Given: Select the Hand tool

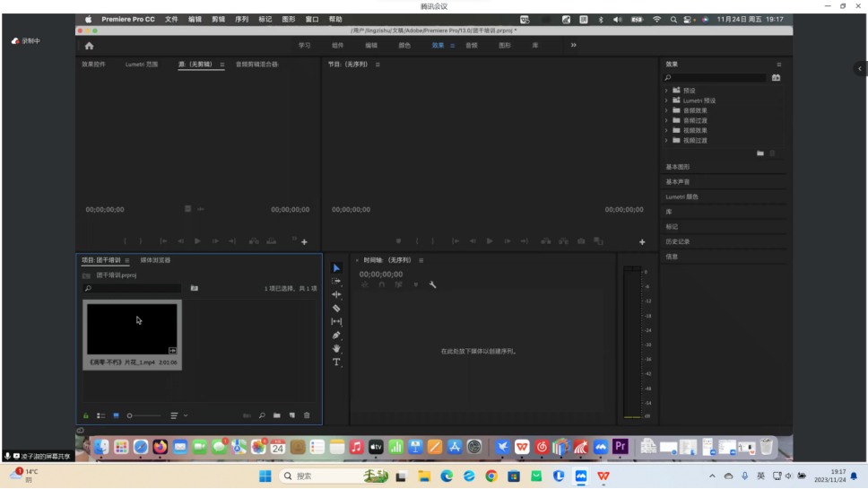Looking at the screenshot, I should [336, 348].
